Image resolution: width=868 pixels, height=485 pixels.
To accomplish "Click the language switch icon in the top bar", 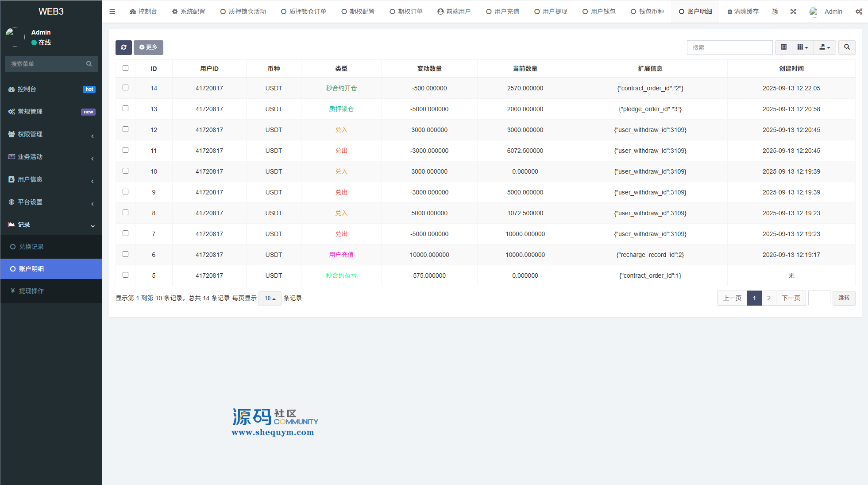I will 775,12.
